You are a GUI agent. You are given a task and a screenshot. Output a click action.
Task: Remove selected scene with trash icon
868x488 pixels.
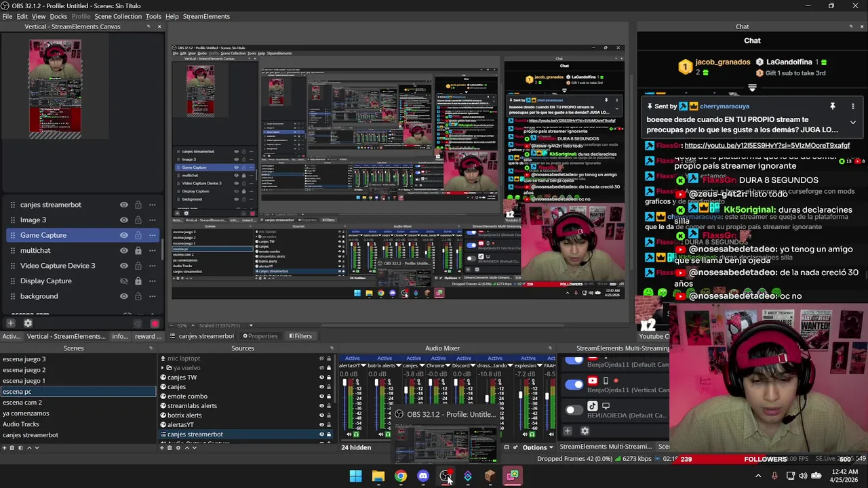coord(12,447)
